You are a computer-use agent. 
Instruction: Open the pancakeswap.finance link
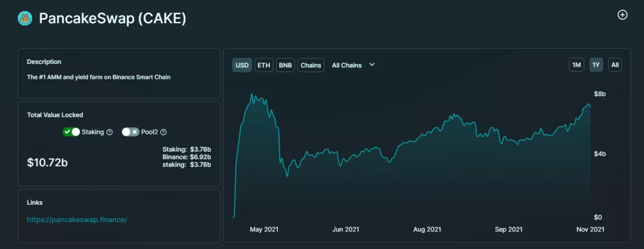point(77,219)
